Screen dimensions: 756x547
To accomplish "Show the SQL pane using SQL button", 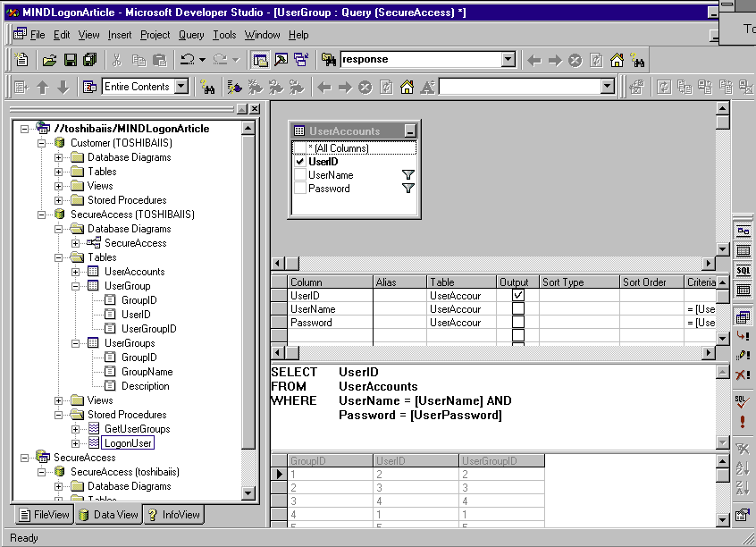I will coord(743,271).
